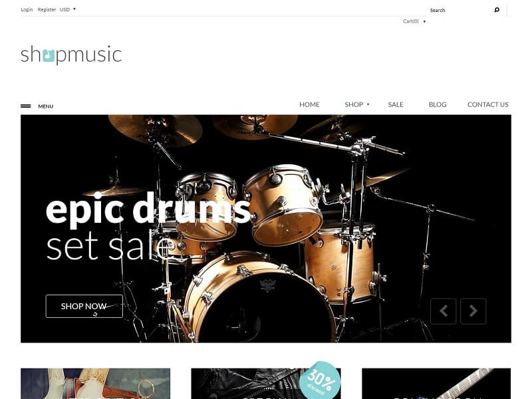Go to the BLOG page
The image size is (532, 399).
pos(438,104)
